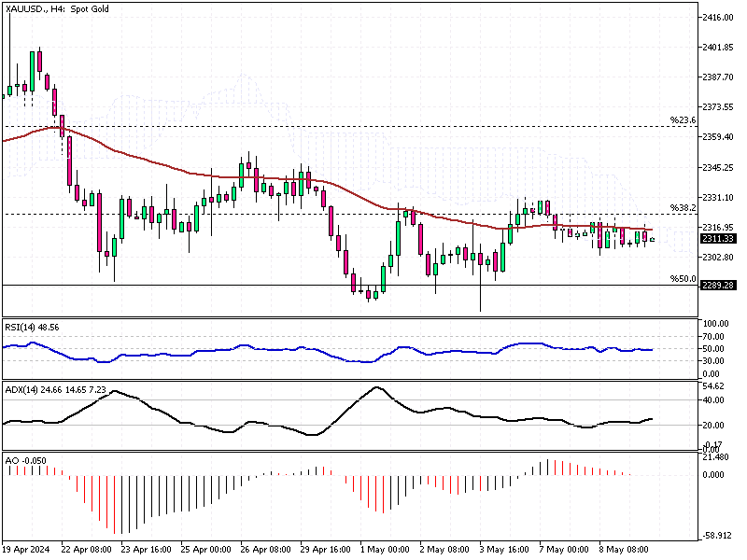Click the %23.6 Fibonacci level label
747x560 pixels.
pyautogui.click(x=683, y=120)
